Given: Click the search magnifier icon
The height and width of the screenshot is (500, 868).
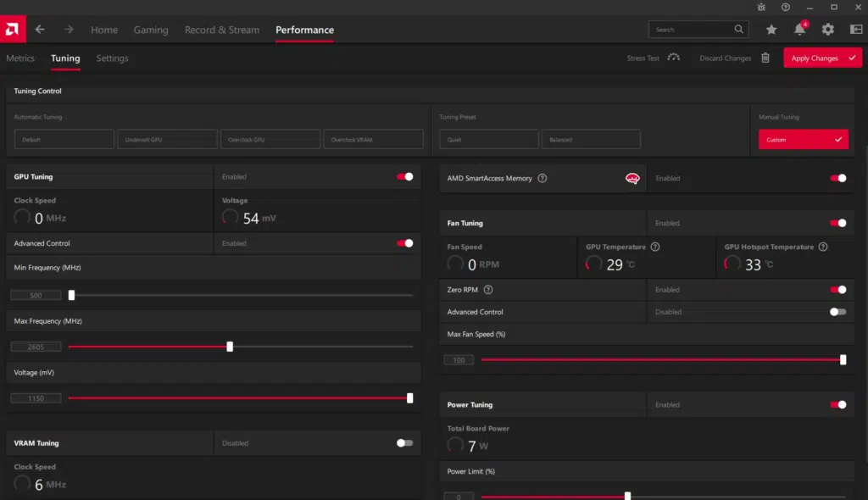Looking at the screenshot, I should (x=739, y=30).
